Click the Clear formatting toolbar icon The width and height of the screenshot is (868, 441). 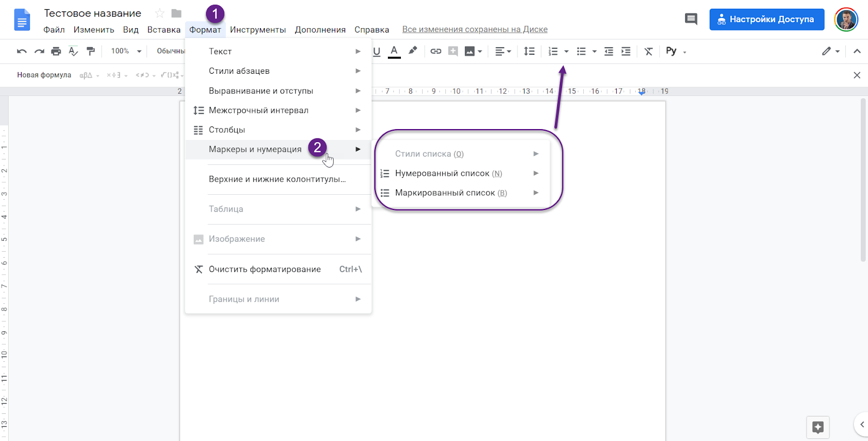648,52
